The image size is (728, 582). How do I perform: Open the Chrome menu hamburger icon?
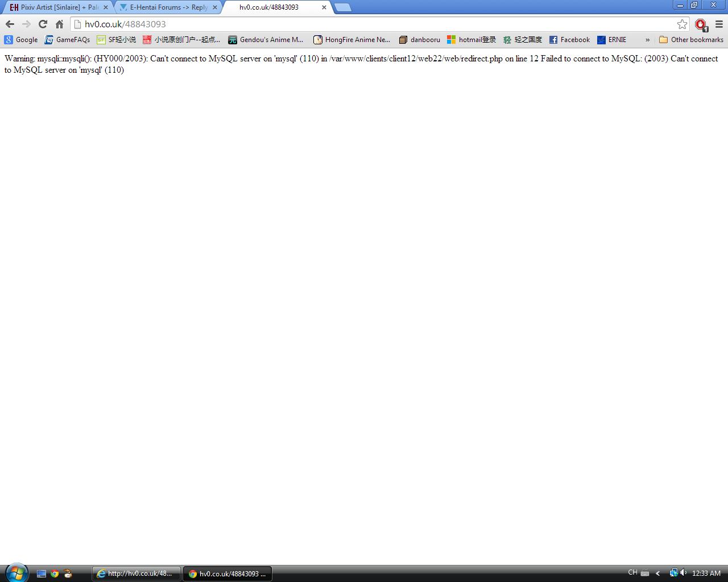pos(719,24)
